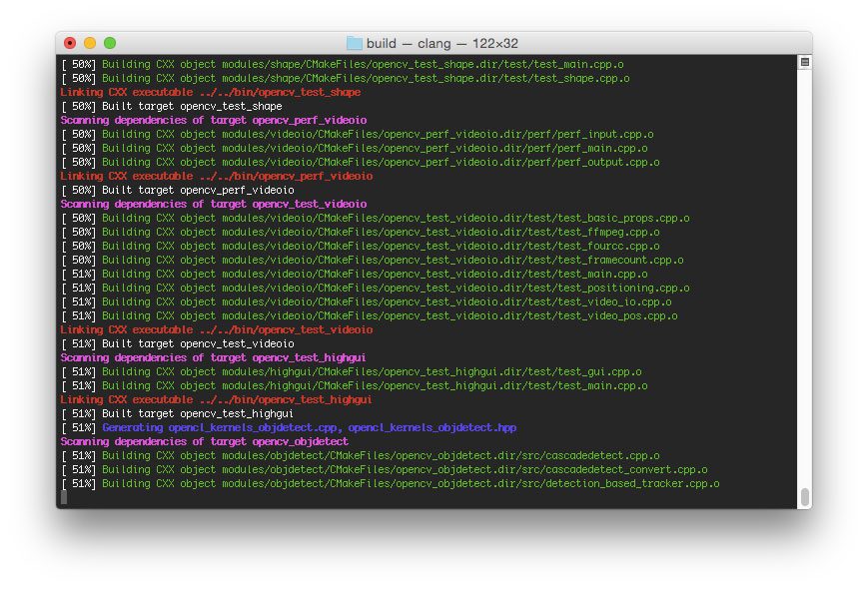Select the Linking CXX executable opencv_test_highgui line
The width and height of the screenshot is (868, 589).
point(212,399)
